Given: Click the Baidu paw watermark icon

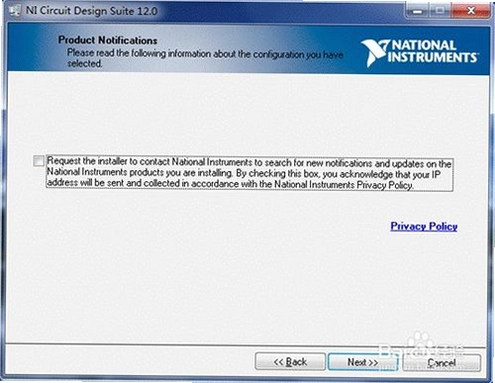Looking at the screenshot, I should point(420,341).
